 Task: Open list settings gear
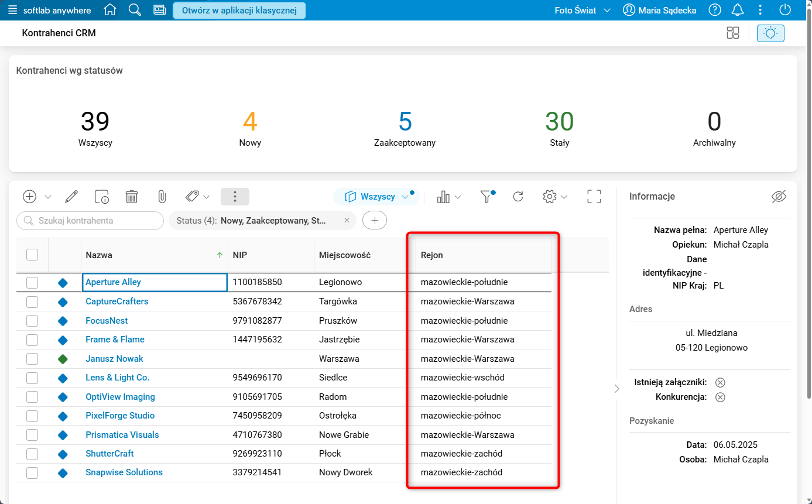click(x=549, y=197)
